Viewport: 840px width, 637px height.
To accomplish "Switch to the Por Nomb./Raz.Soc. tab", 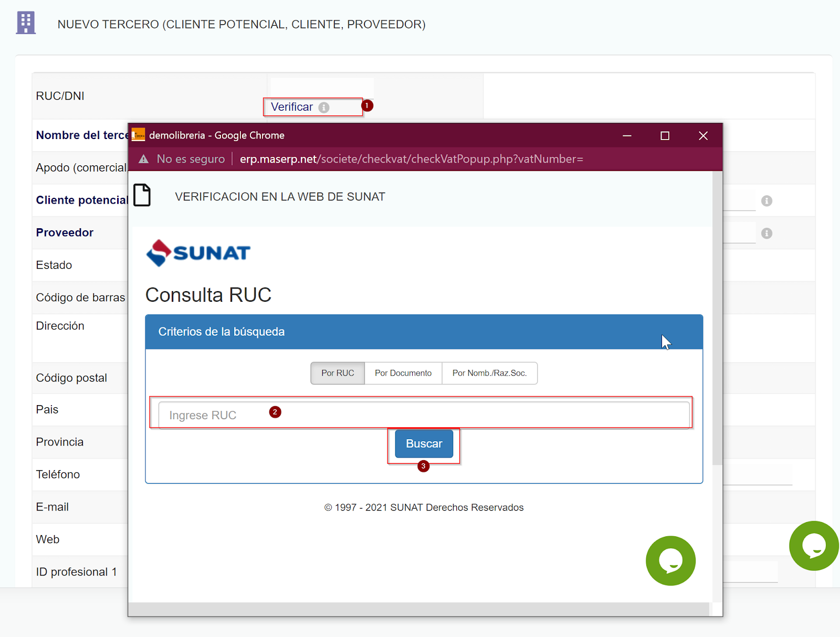I will (490, 373).
